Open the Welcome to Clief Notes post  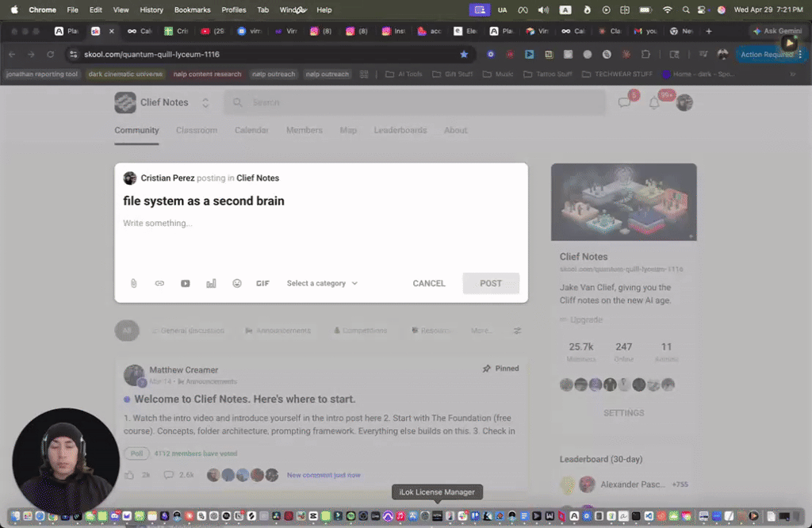(x=245, y=399)
